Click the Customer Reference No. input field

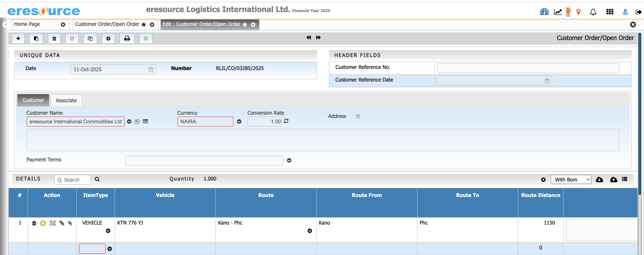pos(528,68)
